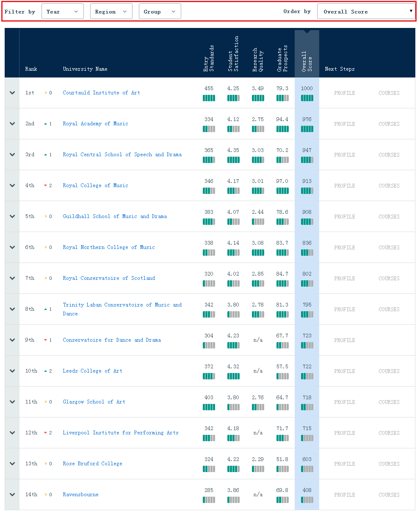View PROFILE for Glasgow School of Art

pos(345,402)
